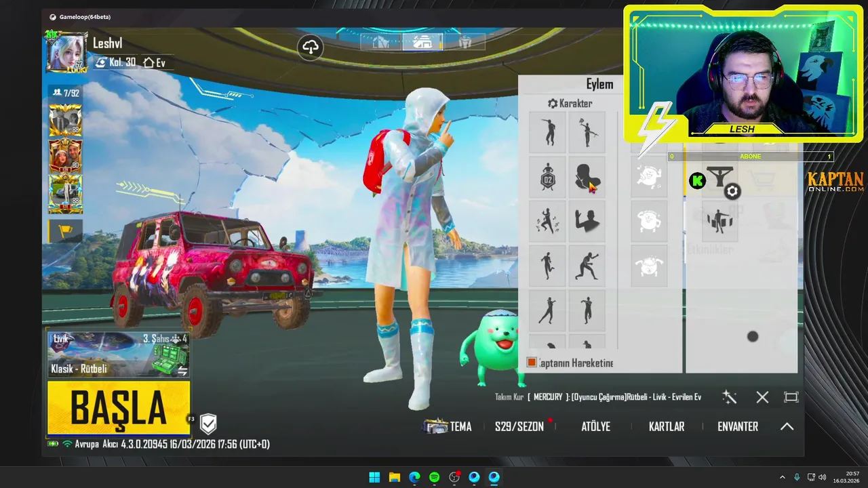
Task: Open the TEMA menu
Action: click(448, 426)
